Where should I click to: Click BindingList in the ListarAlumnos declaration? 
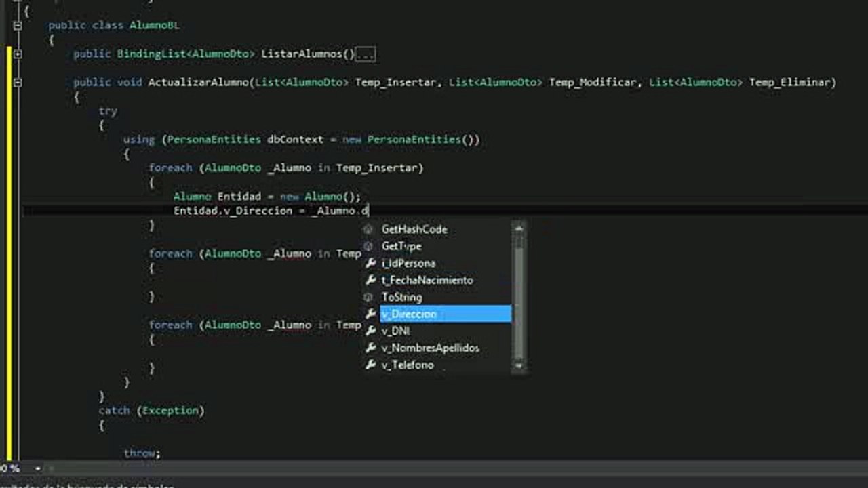point(151,54)
